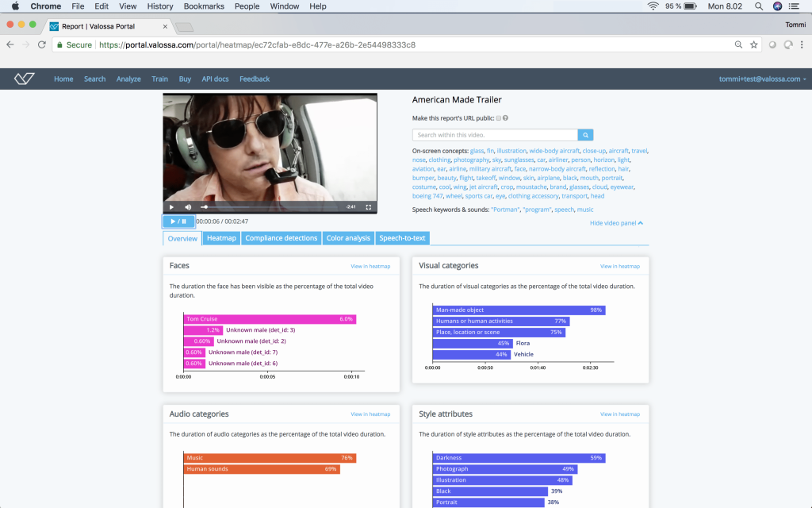View Visual categories in heatmap
Viewport: 812px width, 508px height.
tap(620, 266)
